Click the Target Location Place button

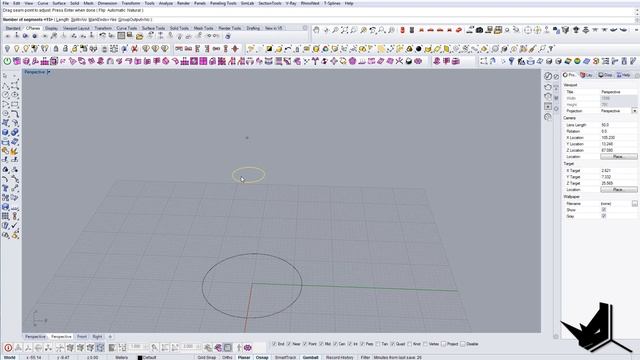(x=618, y=190)
